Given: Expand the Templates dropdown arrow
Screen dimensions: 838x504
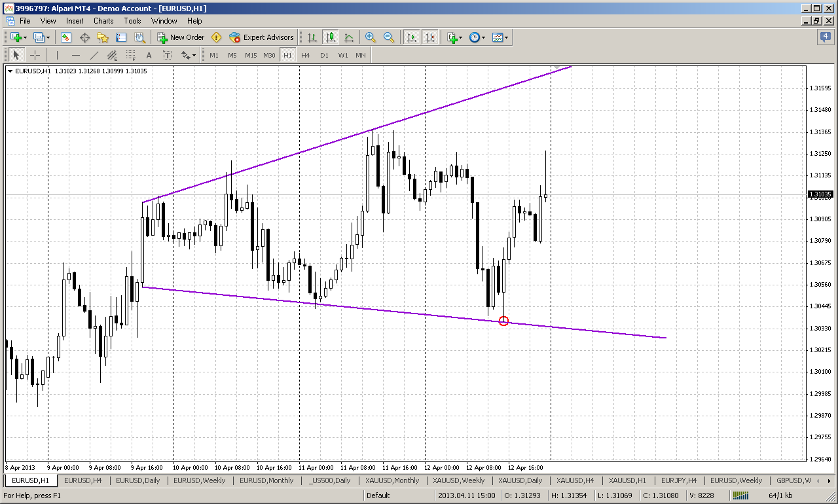Looking at the screenshot, I should coord(507,37).
